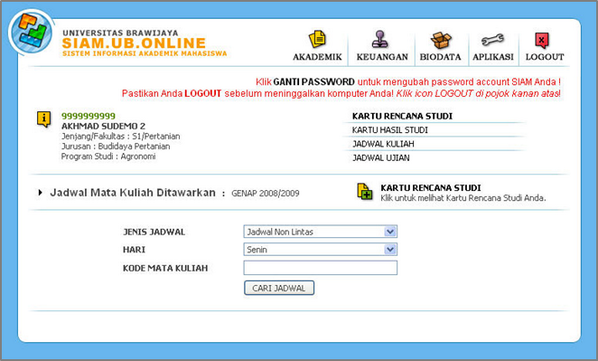Click the Program Studi : Agronomi line
Screen dimensions: 598x361
(x=108, y=157)
